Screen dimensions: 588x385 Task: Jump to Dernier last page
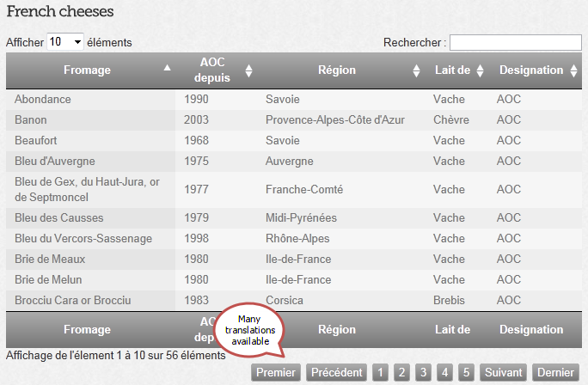coord(555,372)
